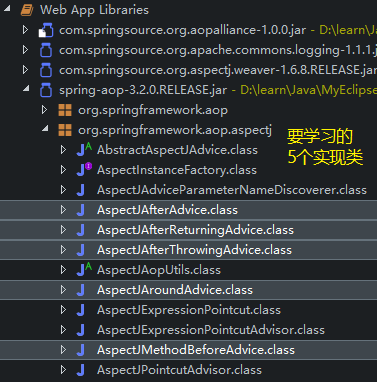
Task: Select com.springsource.org.apache.commons.logging-1.1.1 jar
Action: (x=218, y=50)
